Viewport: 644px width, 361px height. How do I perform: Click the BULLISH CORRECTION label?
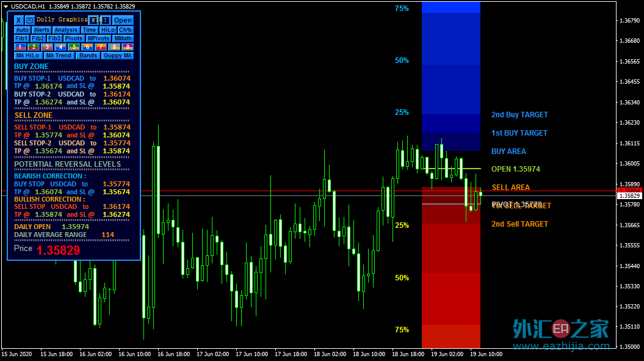click(x=49, y=199)
